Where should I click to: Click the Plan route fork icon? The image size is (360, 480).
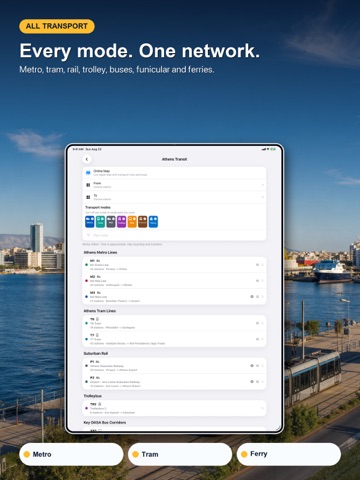(88, 235)
